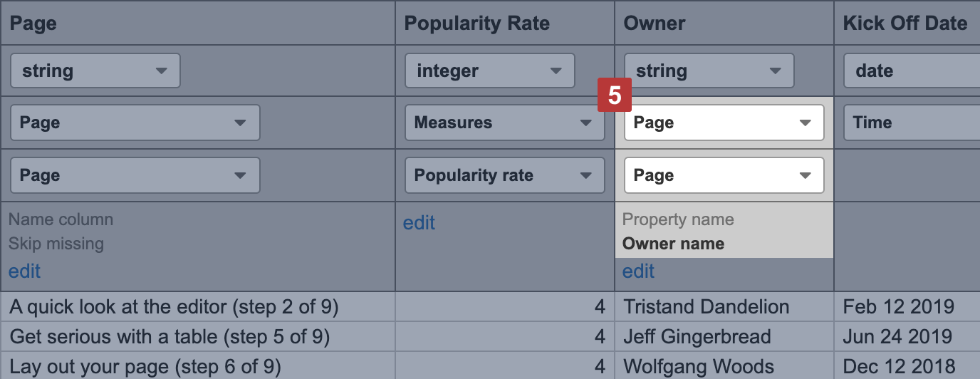Open highlighted Owner level Page dropdown

[724, 175]
